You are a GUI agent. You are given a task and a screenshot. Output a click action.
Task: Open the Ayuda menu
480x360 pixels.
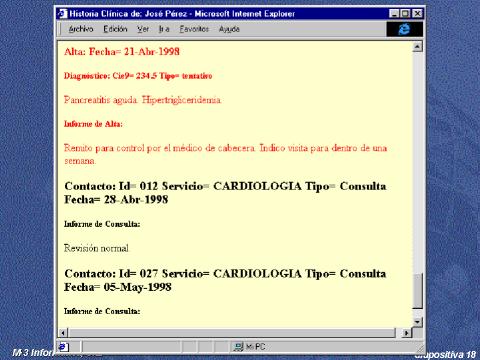click(229, 29)
